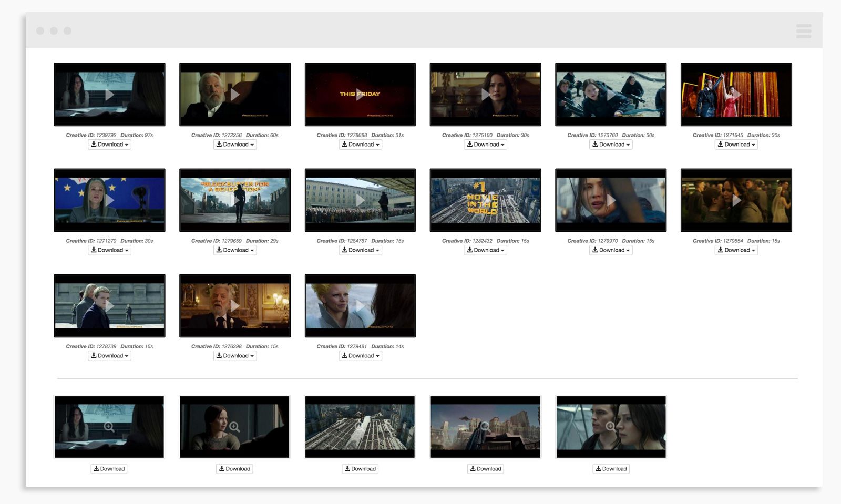This screenshot has width=841, height=504.
Task: Open Download dropdown for Creative ID 1239792
Action: (109, 145)
